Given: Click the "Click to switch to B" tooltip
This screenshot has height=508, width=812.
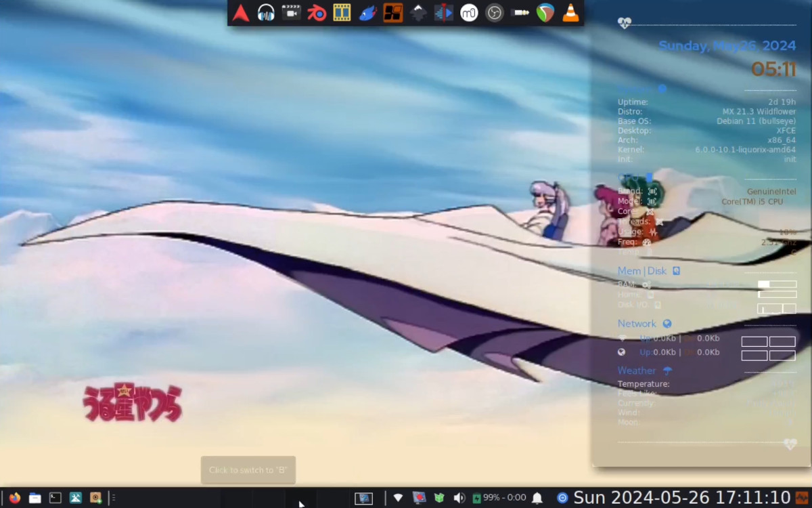Looking at the screenshot, I should tap(248, 470).
